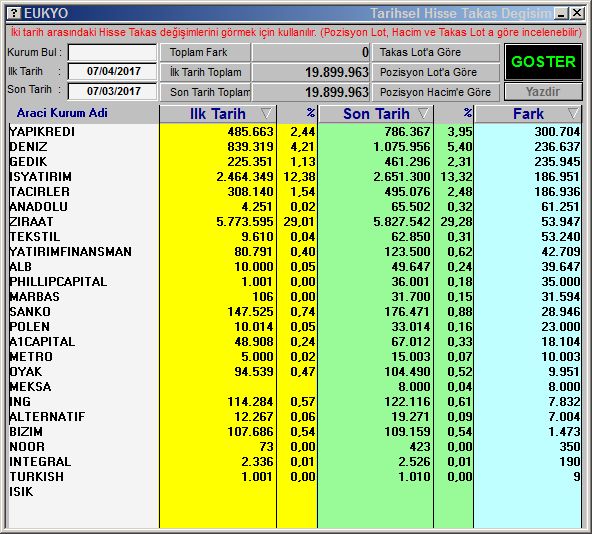Screen dimensions: 592x534
Task: Select the INTEGRAL row
Action: tap(294, 461)
